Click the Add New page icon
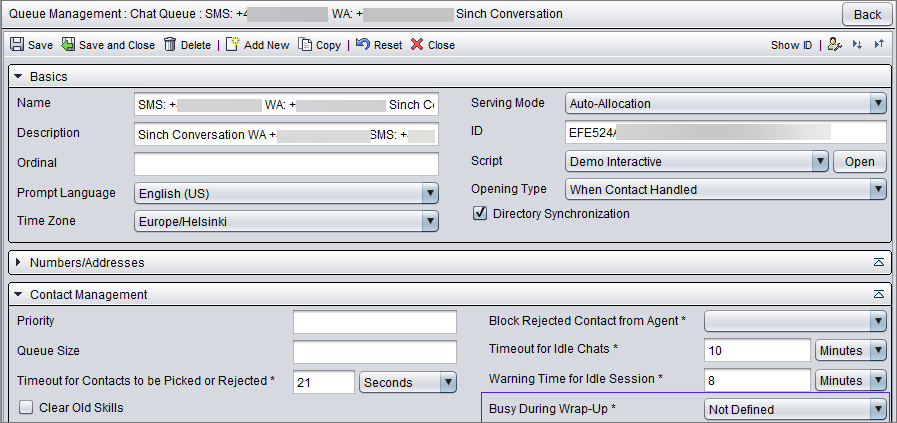897x423 pixels. pos(232,44)
